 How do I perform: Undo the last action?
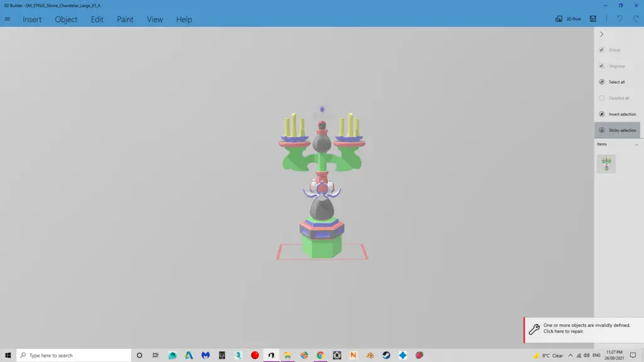click(x=620, y=19)
